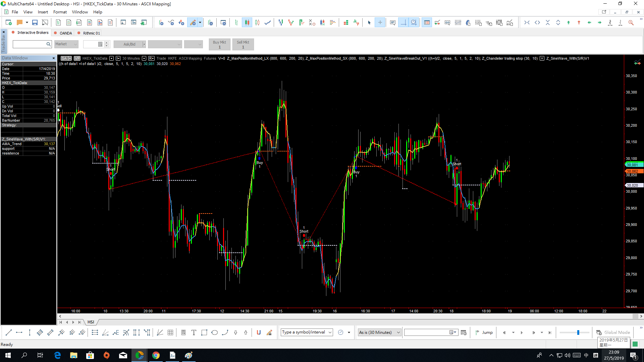Toggle the VP volume profile button

click(x=77, y=58)
